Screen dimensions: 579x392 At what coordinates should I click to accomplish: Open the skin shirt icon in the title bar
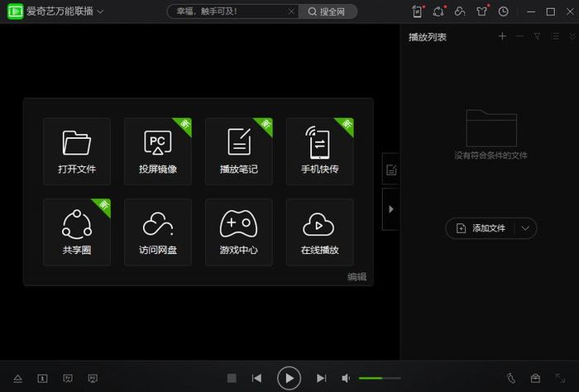(x=481, y=12)
